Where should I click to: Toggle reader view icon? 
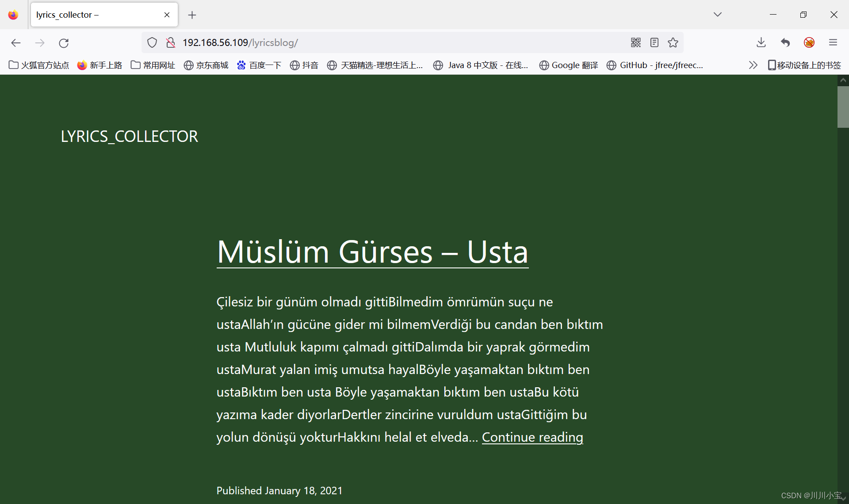[x=654, y=42]
